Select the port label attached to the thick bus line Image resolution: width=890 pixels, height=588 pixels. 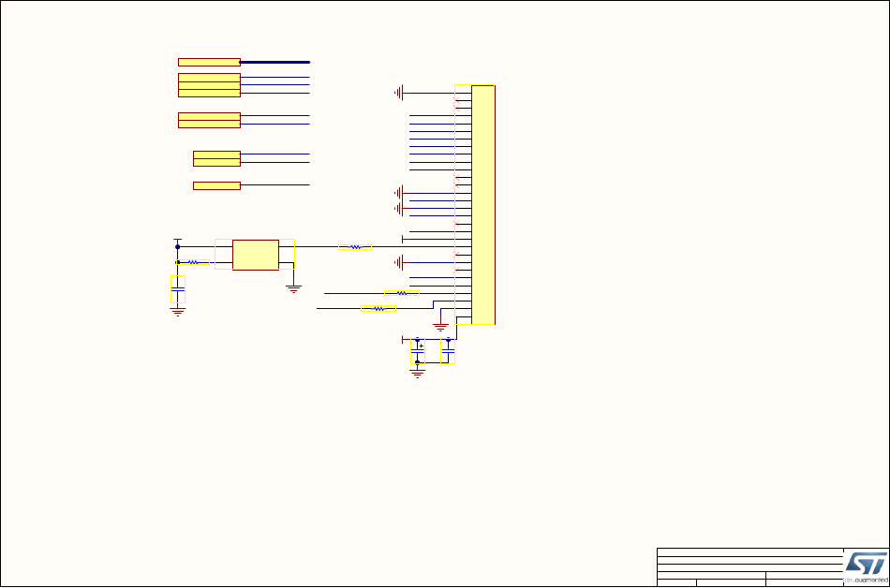(x=209, y=62)
